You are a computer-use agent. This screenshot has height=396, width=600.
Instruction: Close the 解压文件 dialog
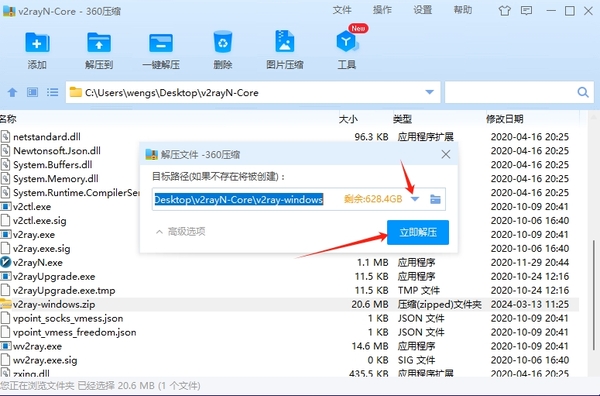pos(446,154)
